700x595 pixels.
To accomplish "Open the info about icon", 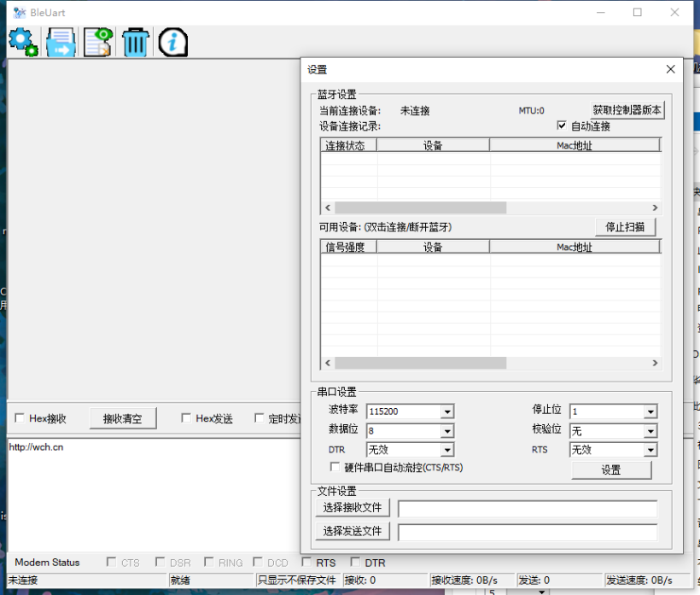I will click(172, 42).
